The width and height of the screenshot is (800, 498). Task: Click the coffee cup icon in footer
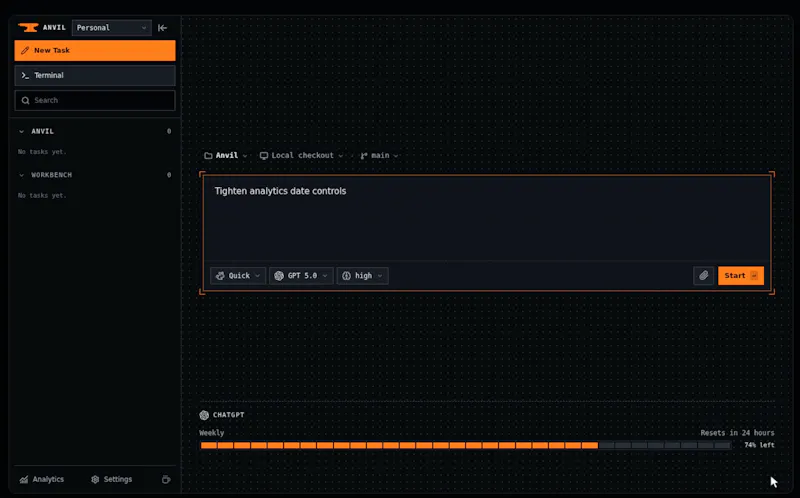166,480
